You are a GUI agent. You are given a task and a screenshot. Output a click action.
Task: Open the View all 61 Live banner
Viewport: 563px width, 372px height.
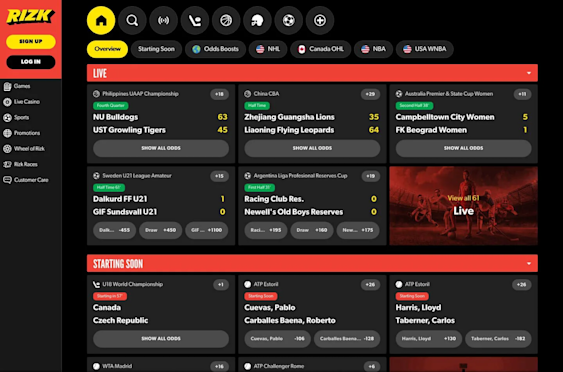pyautogui.click(x=464, y=206)
